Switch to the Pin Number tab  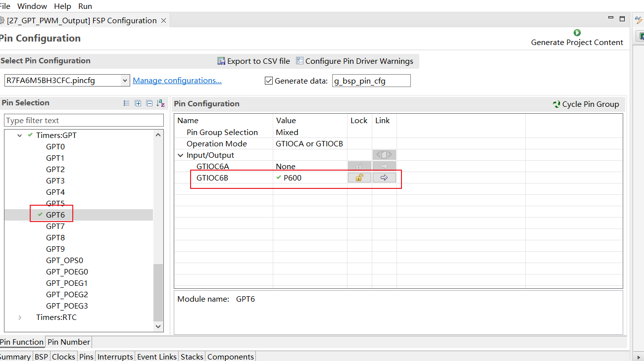tap(69, 342)
